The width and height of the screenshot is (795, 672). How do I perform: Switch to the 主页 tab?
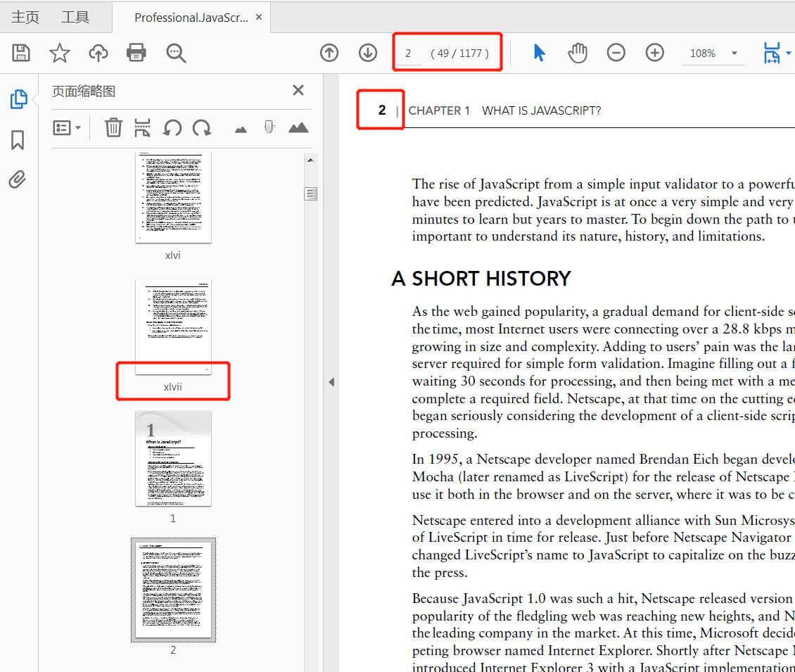coord(25,18)
